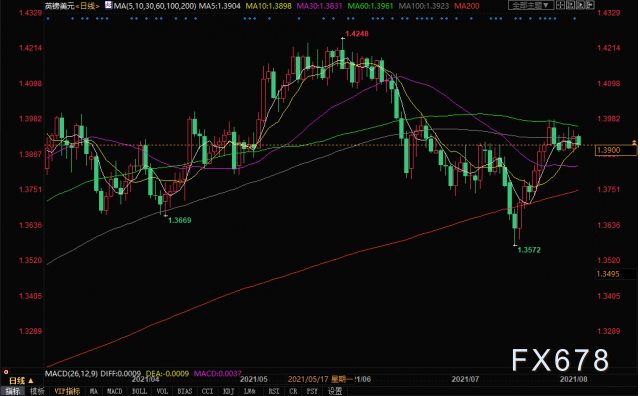This screenshot has width=640, height=396.
Task: Select the 指标 tab
Action: click(13, 391)
